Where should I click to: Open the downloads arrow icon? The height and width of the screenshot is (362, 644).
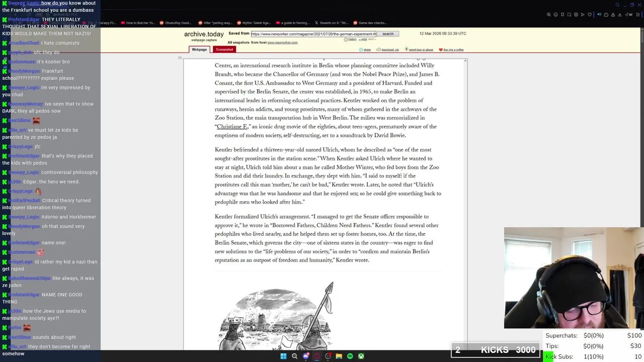[x=620, y=15]
